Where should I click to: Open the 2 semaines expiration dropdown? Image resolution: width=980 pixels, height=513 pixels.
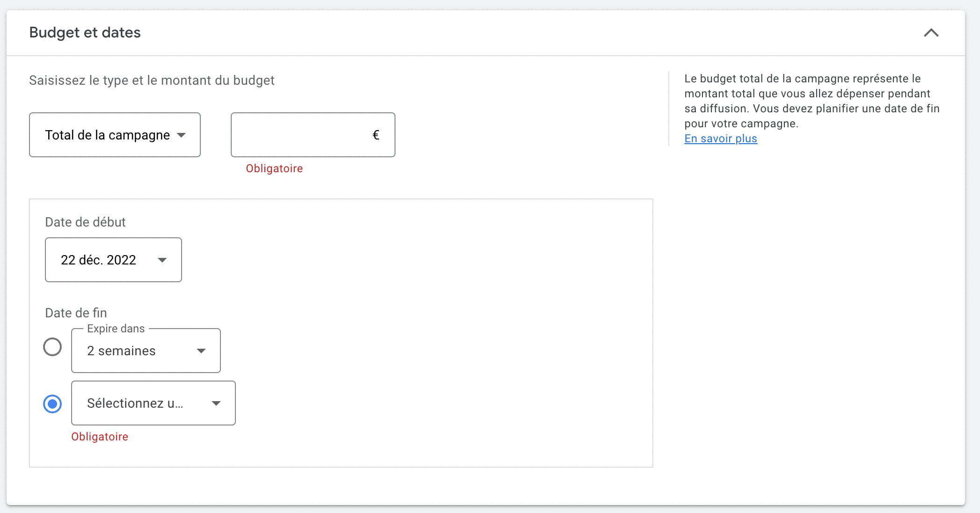(x=146, y=351)
